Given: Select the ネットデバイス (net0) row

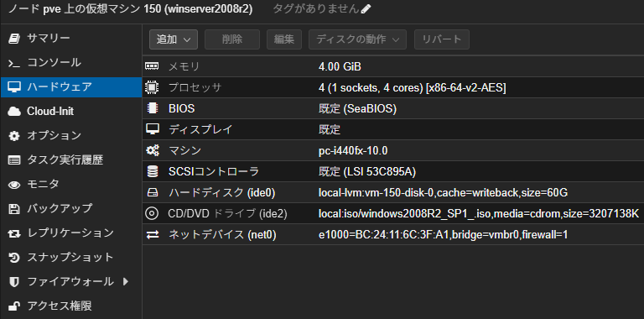Looking at the screenshot, I should click(x=393, y=235).
